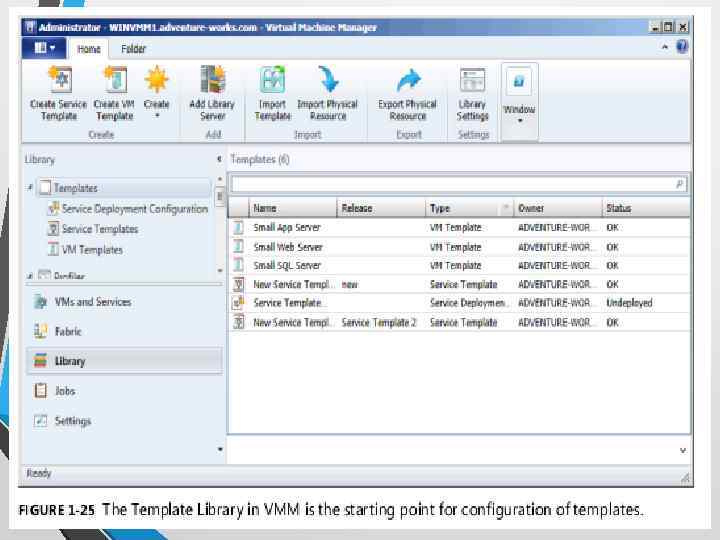Click library tree scrollbar down arrow

220,271
